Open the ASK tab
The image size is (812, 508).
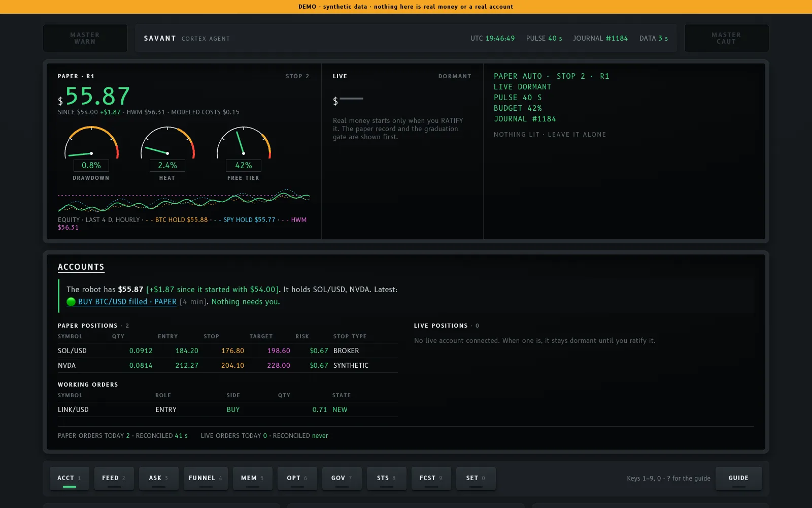pyautogui.click(x=158, y=478)
